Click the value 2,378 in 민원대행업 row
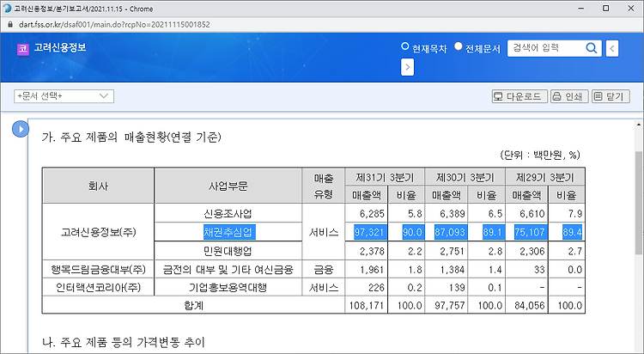644x354 pixels. click(372, 251)
